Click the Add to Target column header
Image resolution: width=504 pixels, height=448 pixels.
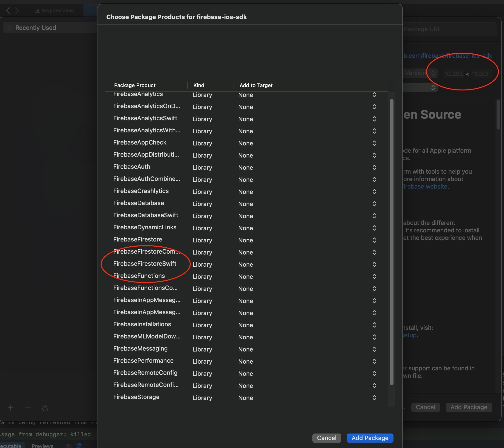pos(256,85)
